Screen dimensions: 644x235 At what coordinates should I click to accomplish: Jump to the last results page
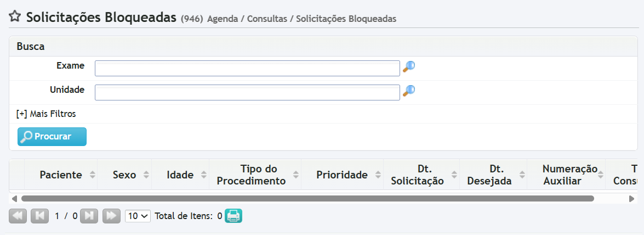(111, 216)
